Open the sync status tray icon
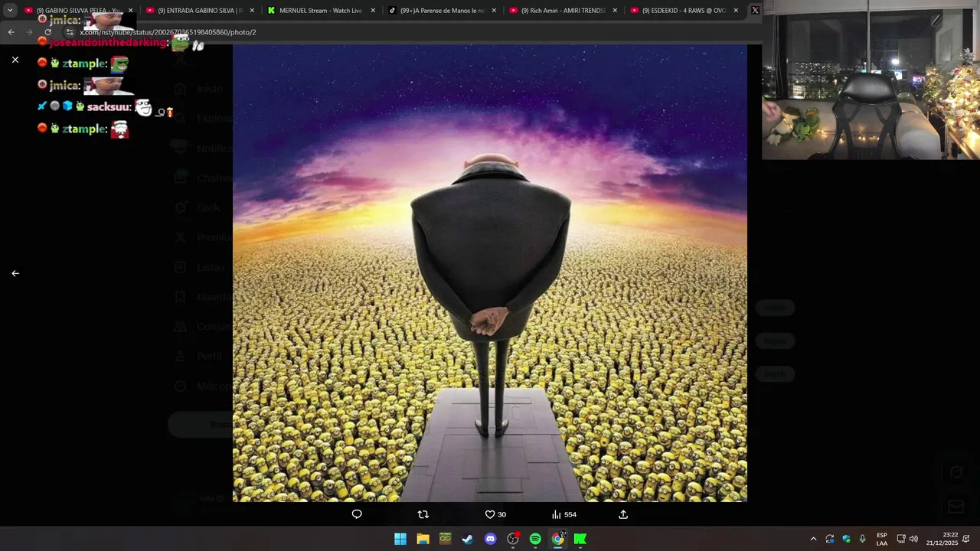 point(830,539)
